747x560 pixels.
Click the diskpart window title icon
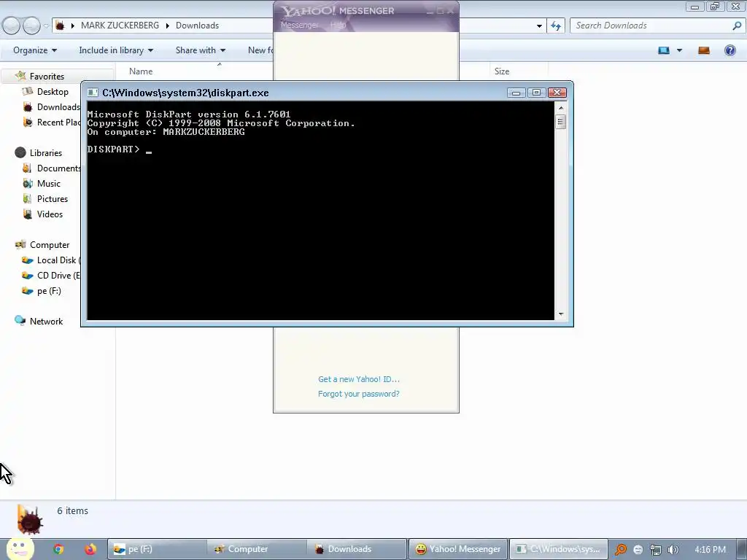[x=93, y=93]
